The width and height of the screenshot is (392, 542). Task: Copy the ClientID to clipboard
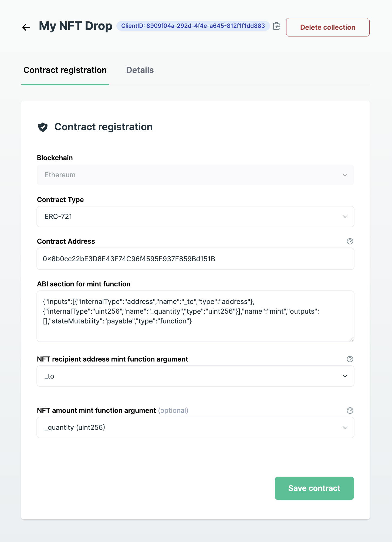tap(276, 26)
